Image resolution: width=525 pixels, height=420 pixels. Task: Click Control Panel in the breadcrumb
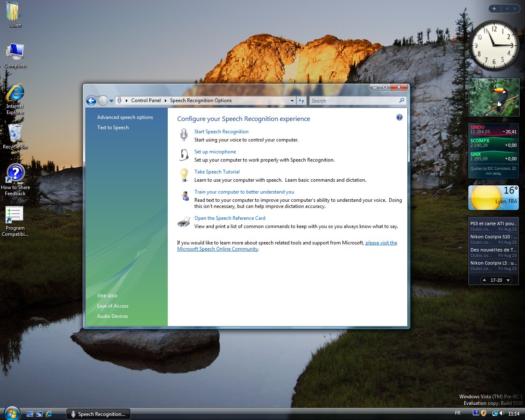[146, 100]
